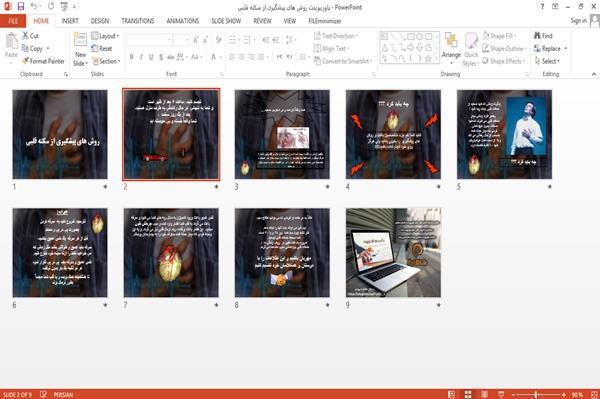Insert a New Slide
Image resolution: width=600 pixels, height=399 pixels.
click(x=80, y=49)
